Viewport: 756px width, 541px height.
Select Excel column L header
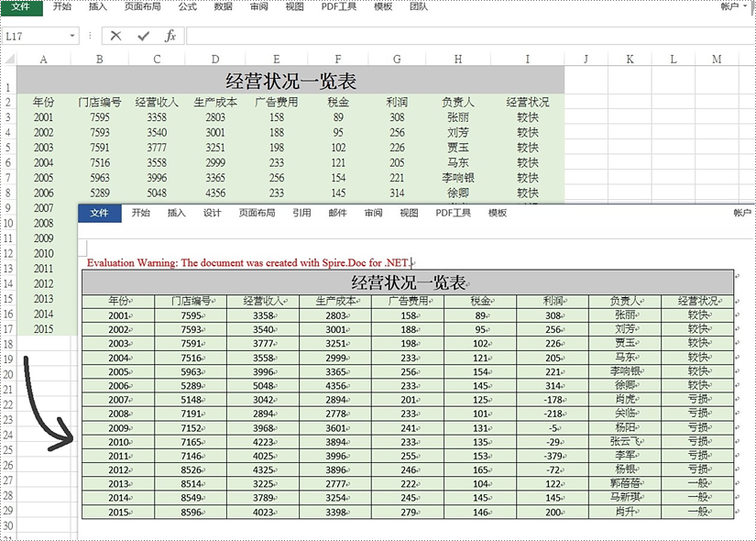coord(674,60)
